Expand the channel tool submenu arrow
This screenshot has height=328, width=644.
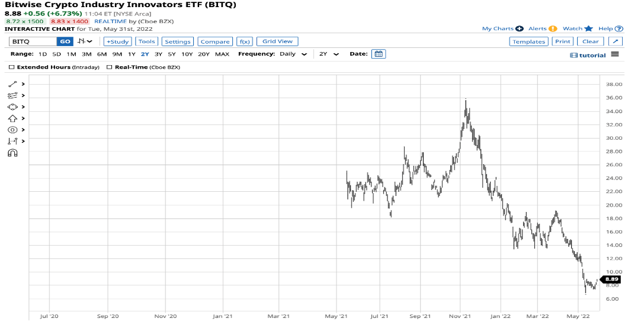23,96
